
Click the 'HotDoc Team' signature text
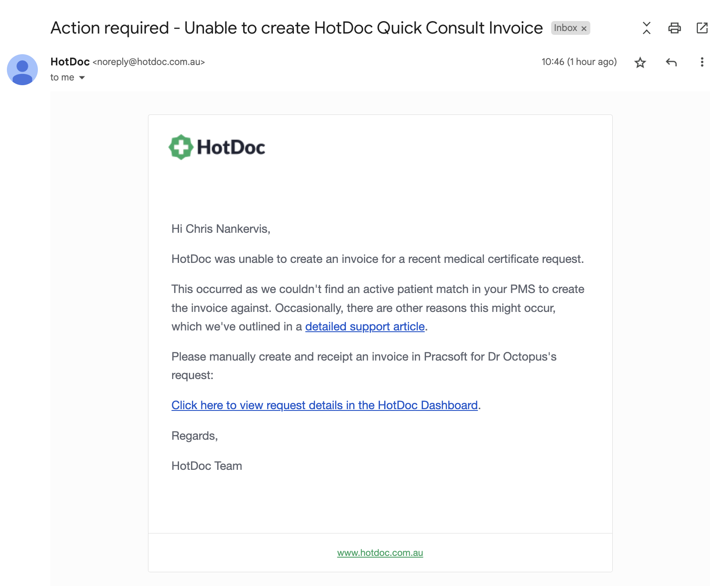(x=207, y=466)
